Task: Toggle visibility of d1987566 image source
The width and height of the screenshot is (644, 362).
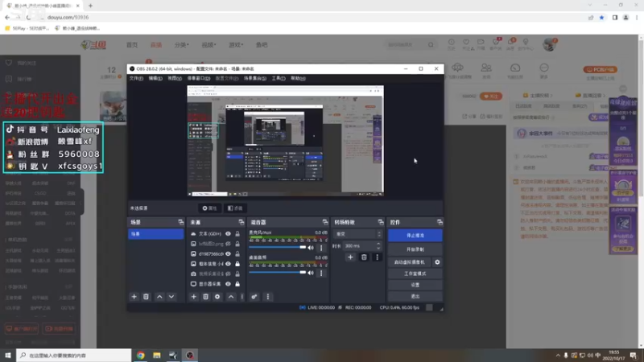Action: [x=228, y=253]
